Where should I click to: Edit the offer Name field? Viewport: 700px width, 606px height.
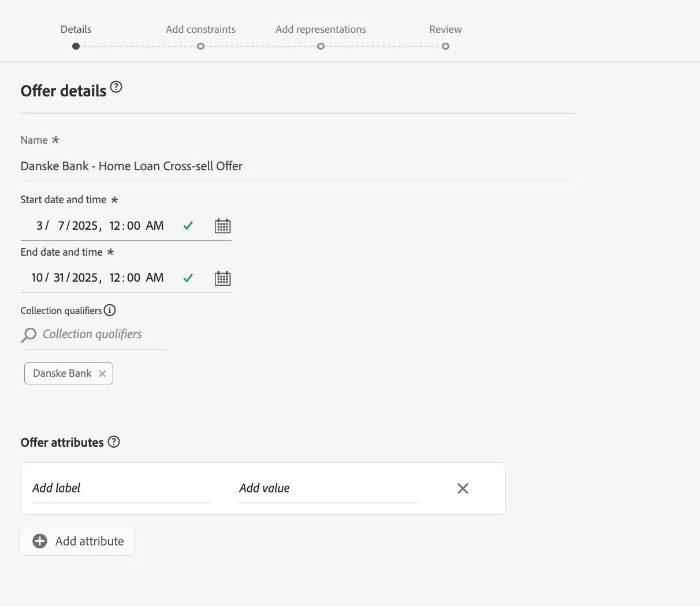(297, 166)
